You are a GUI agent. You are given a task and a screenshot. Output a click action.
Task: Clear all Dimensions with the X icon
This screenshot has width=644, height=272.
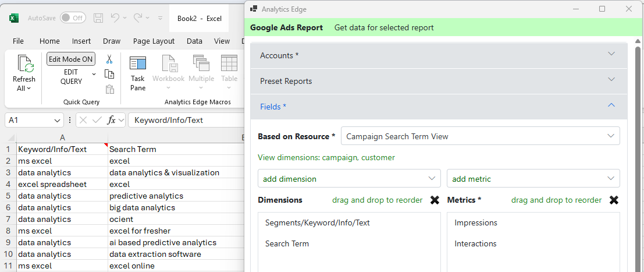[435, 200]
